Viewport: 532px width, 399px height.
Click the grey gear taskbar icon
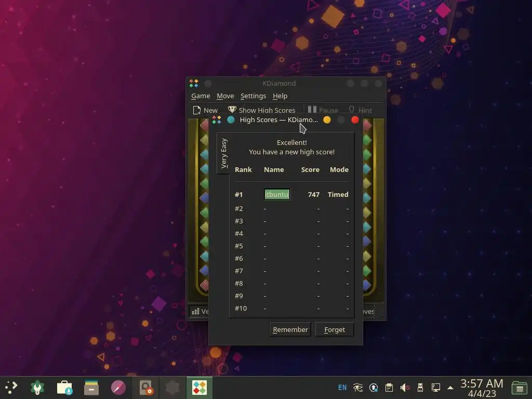172,388
